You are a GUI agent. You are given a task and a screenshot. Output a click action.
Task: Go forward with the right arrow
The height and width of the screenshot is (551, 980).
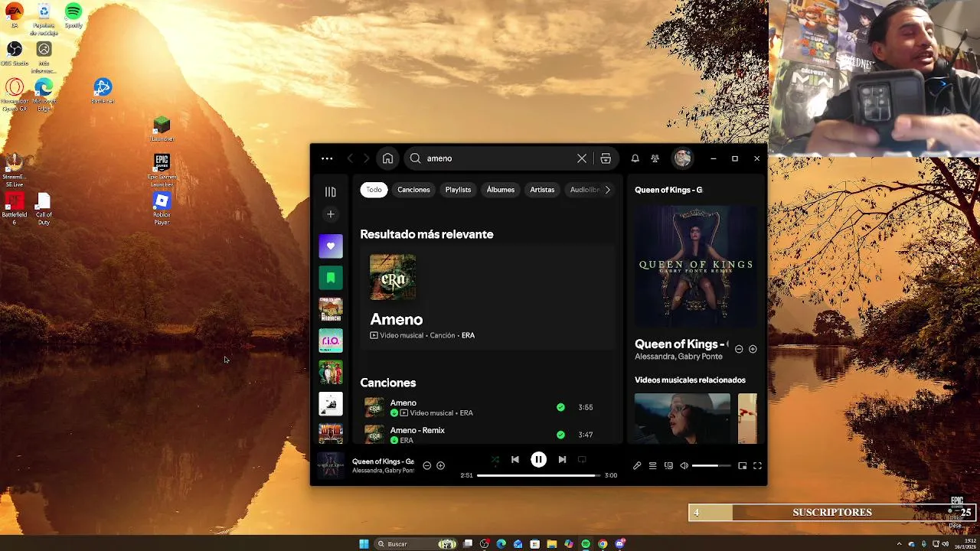[x=366, y=158]
